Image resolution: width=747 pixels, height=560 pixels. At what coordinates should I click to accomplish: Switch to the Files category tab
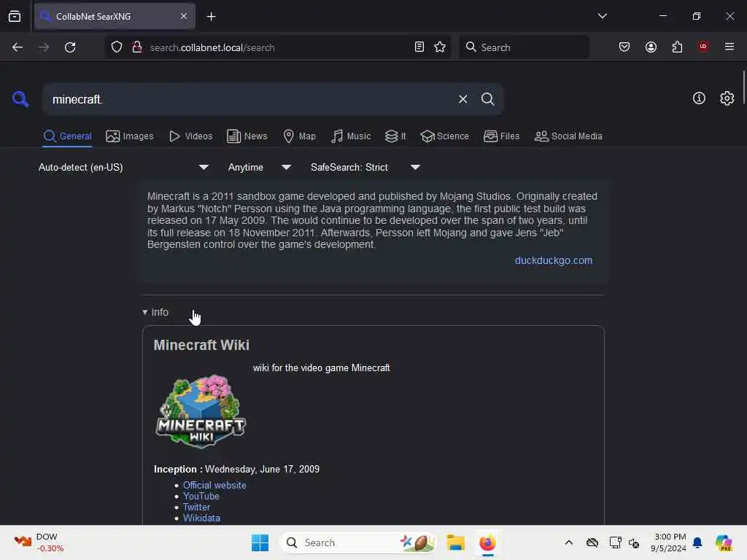501,136
